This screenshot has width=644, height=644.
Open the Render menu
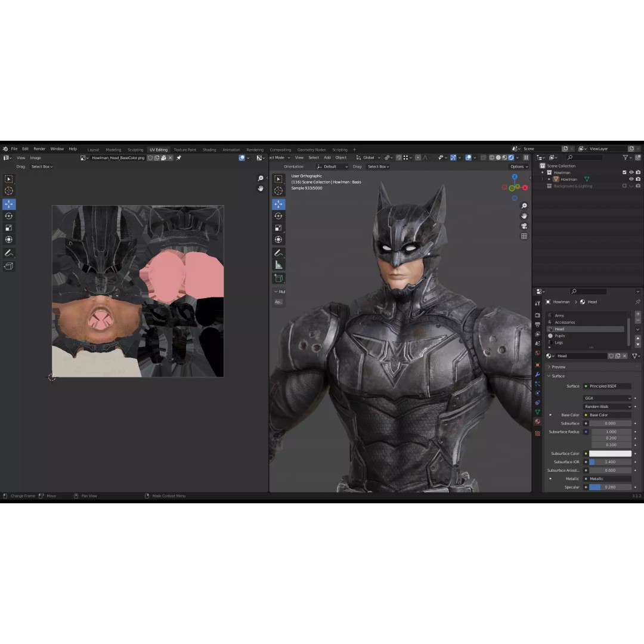(x=39, y=148)
